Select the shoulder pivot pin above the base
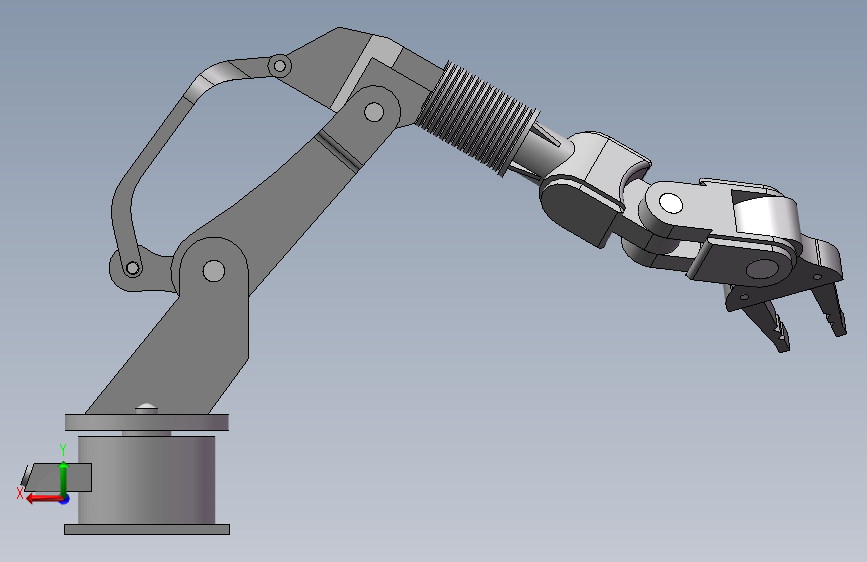Image resolution: width=867 pixels, height=562 pixels. 214,271
